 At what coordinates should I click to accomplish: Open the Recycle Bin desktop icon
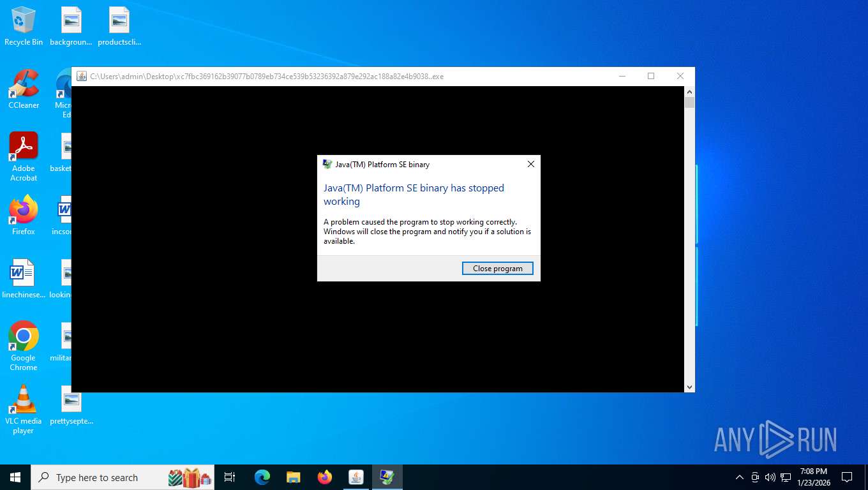[24, 27]
